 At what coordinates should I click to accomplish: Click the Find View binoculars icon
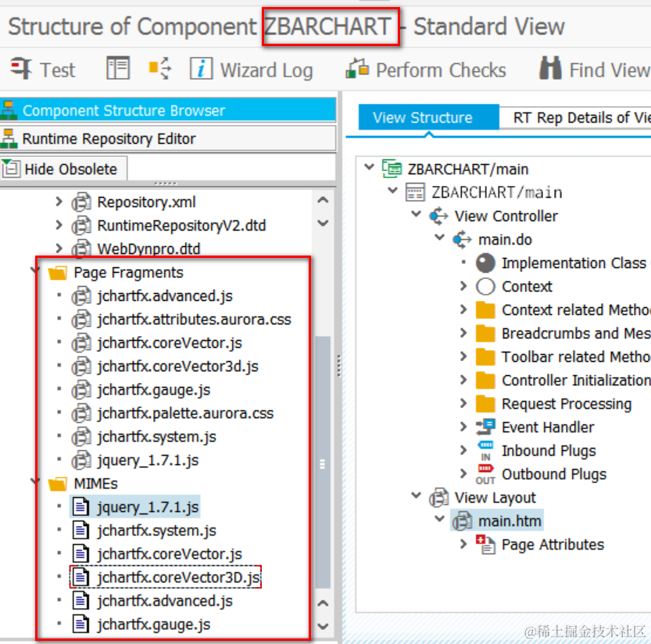click(550, 69)
